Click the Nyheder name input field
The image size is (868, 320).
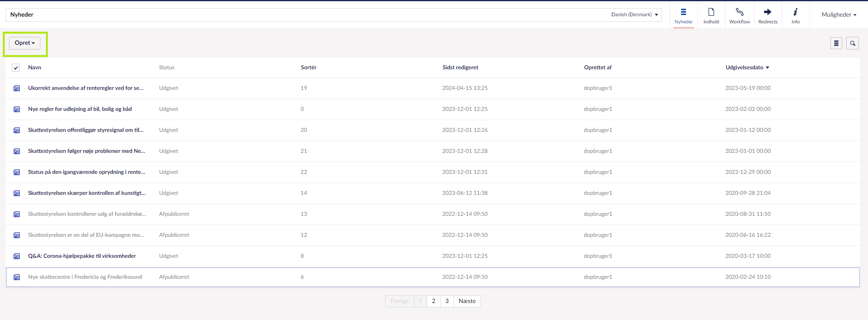(x=277, y=15)
